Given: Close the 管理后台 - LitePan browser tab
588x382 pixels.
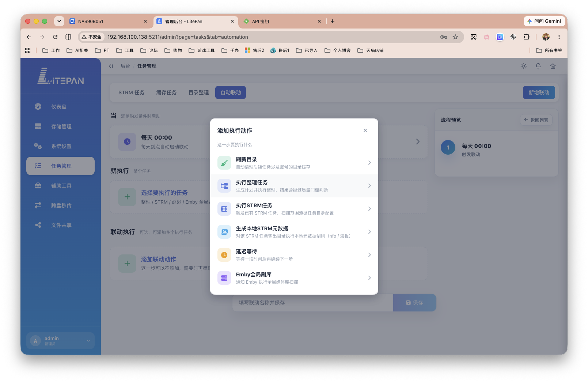Looking at the screenshot, I should [232, 22].
